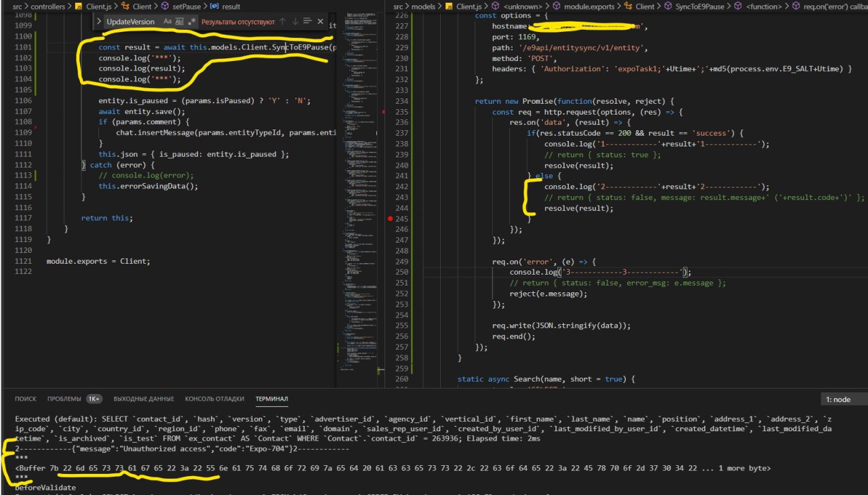Click 'reject(e.message);' line in right editor
Screen dimensions: 868x495
(x=549, y=293)
